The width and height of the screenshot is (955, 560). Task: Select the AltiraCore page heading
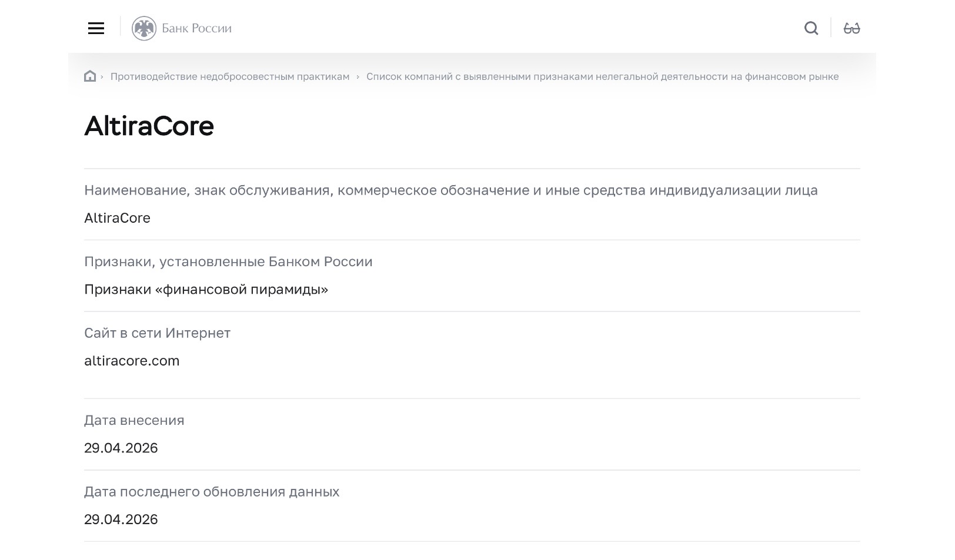(149, 126)
